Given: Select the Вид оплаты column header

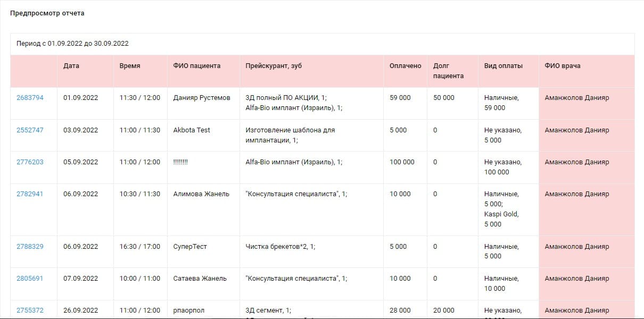Looking at the screenshot, I should coord(503,66).
